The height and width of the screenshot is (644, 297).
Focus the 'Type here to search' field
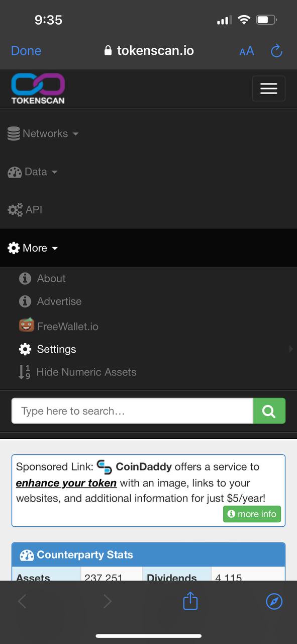(132, 411)
